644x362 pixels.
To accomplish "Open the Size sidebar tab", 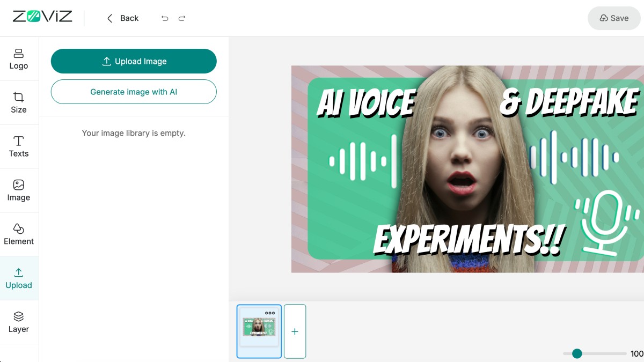I will (19, 103).
